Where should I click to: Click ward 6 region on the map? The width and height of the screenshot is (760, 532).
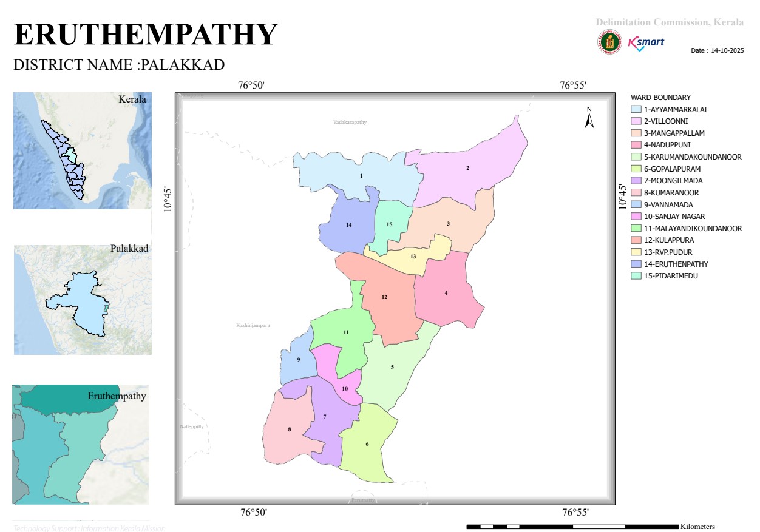pyautogui.click(x=367, y=444)
